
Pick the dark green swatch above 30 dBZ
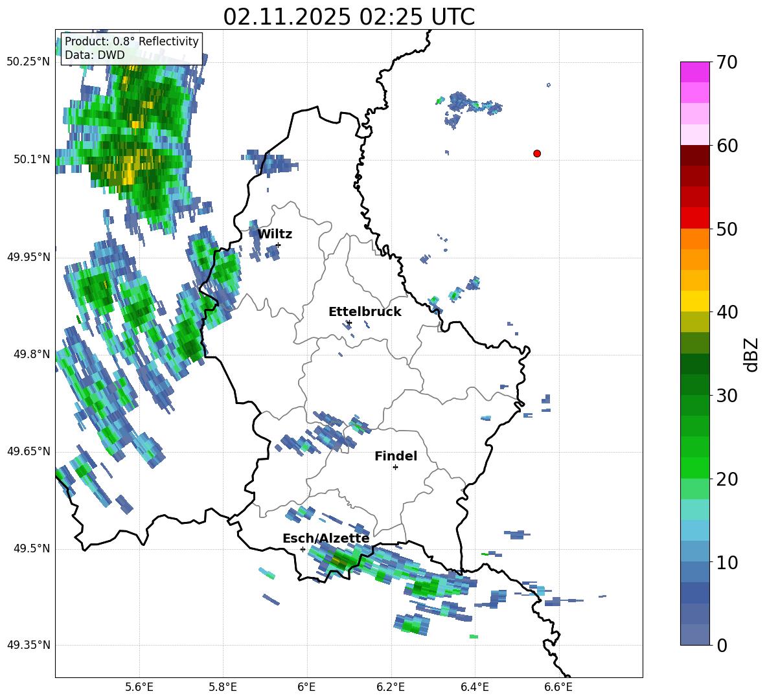(x=695, y=385)
